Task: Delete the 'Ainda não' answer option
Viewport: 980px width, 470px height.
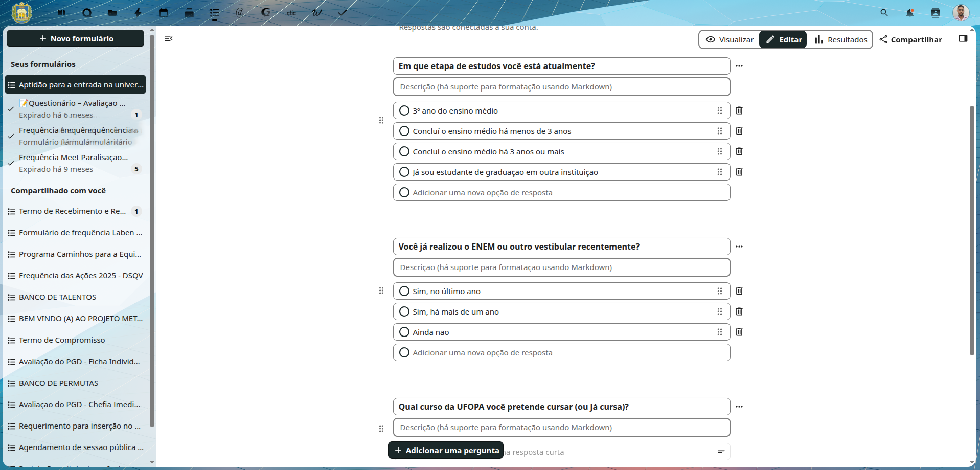Action: click(x=739, y=332)
